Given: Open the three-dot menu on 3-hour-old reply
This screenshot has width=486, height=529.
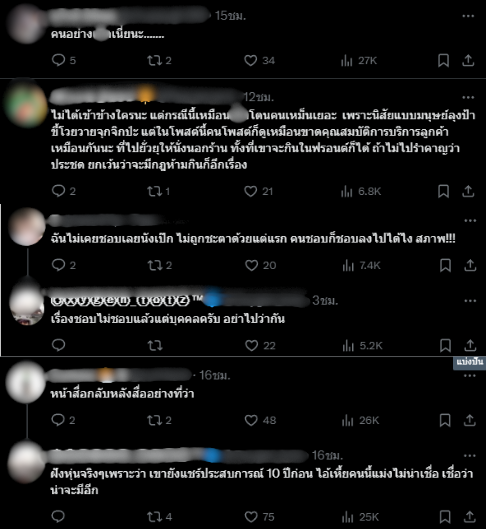Looking at the screenshot, I should [470, 301].
